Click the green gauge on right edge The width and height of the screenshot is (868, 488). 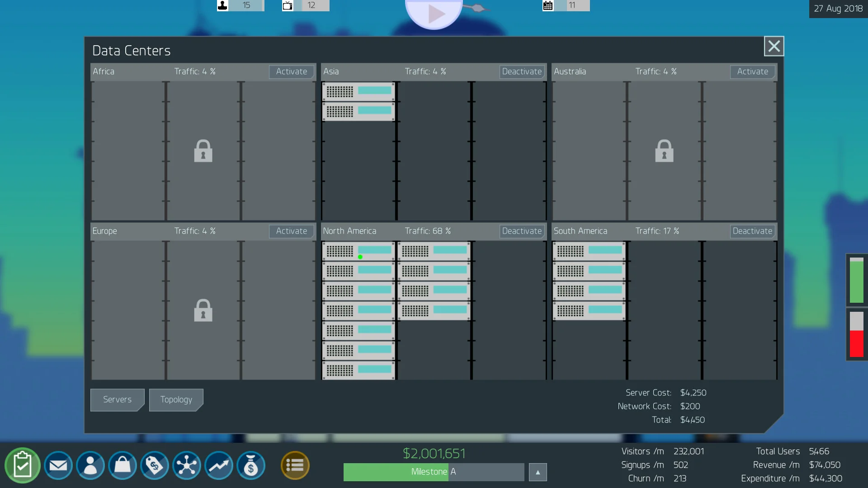pos(856,280)
